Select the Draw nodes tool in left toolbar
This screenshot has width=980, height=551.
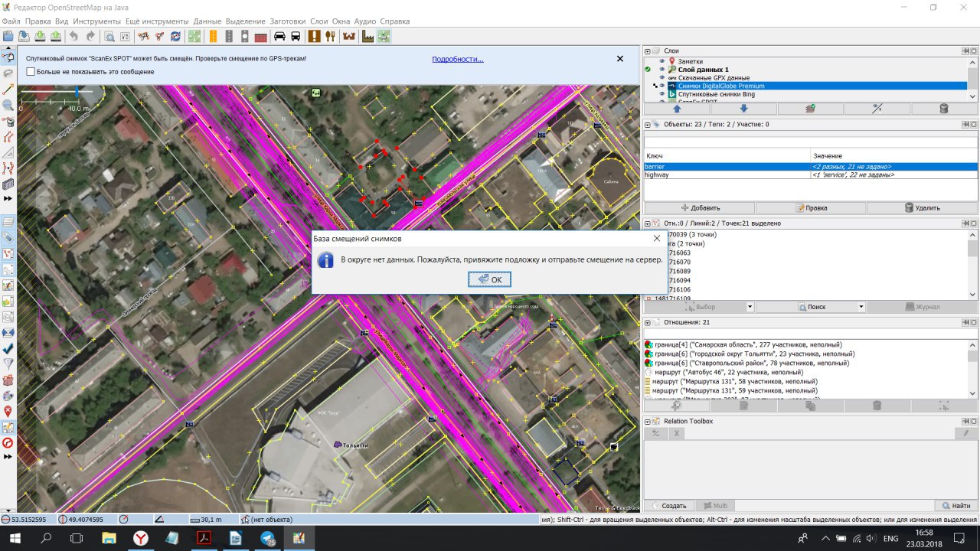click(x=8, y=90)
